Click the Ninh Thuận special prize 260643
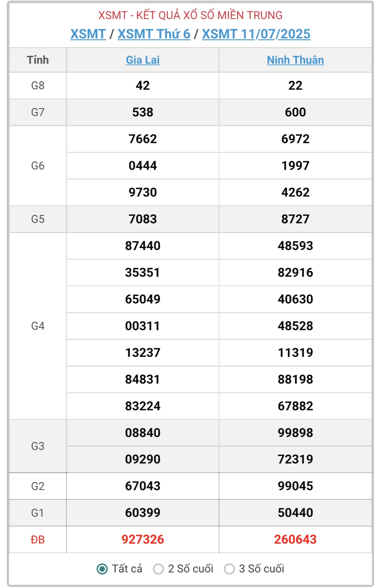Image resolution: width=381 pixels, height=588 pixels. (295, 539)
